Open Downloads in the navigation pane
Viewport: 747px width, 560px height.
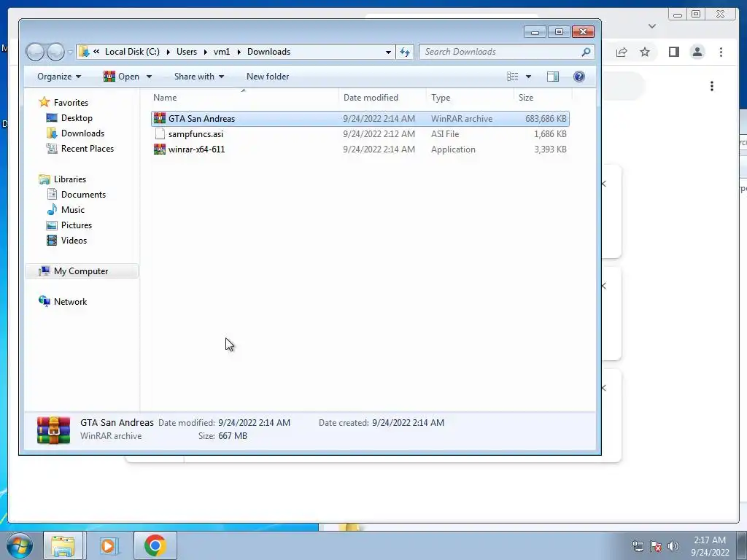click(x=82, y=133)
